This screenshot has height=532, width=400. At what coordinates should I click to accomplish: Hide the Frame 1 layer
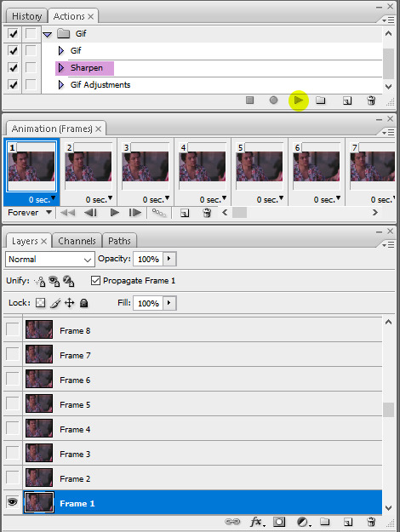click(13, 502)
